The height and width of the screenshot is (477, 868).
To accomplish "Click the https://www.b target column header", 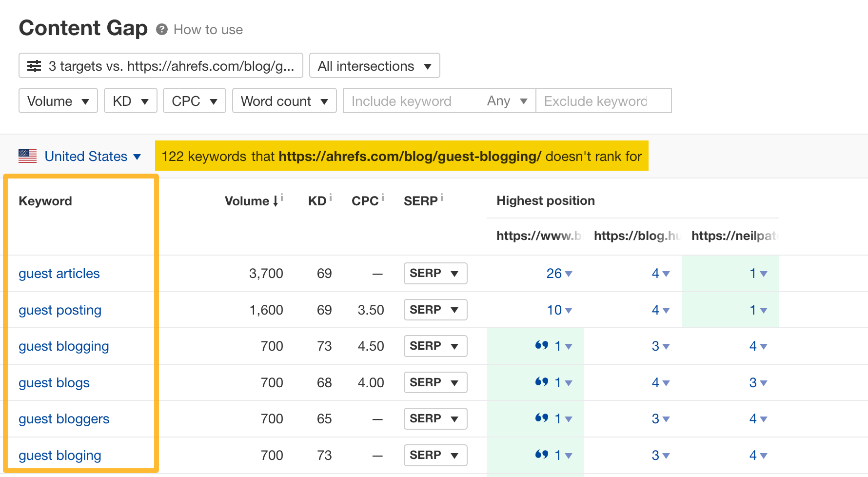I will coord(539,236).
